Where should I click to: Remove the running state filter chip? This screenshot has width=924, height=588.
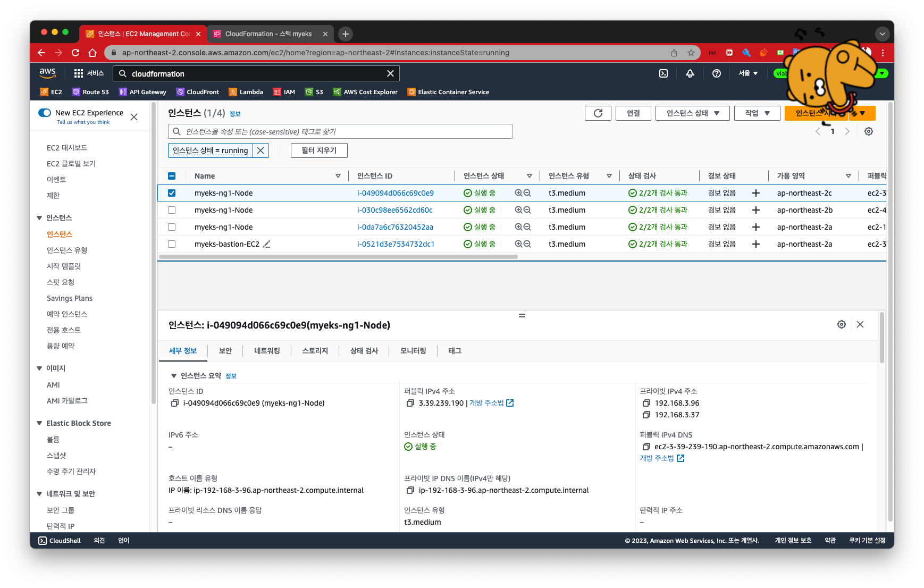[x=261, y=150]
